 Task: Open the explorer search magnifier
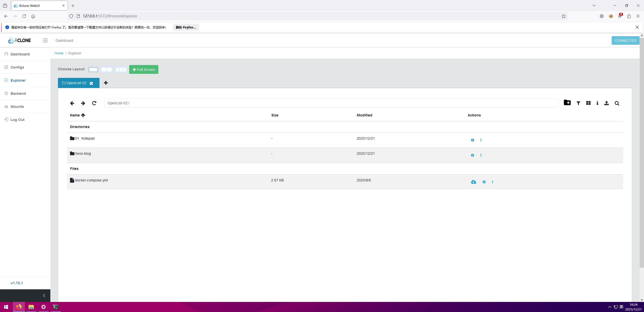click(617, 103)
